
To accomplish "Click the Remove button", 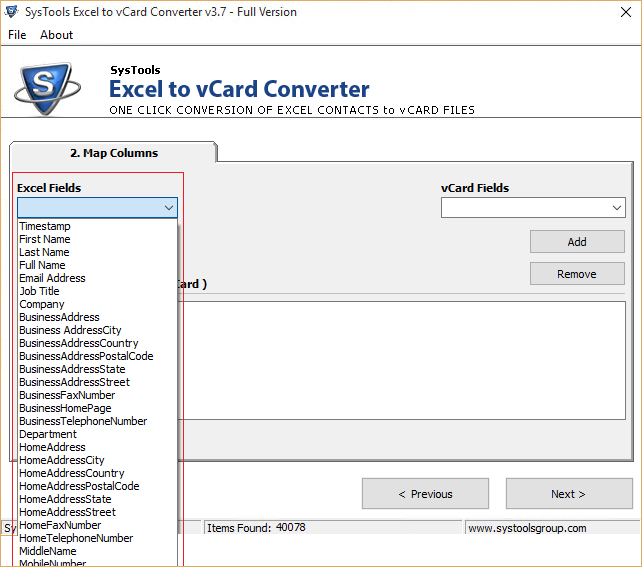I will 577,273.
